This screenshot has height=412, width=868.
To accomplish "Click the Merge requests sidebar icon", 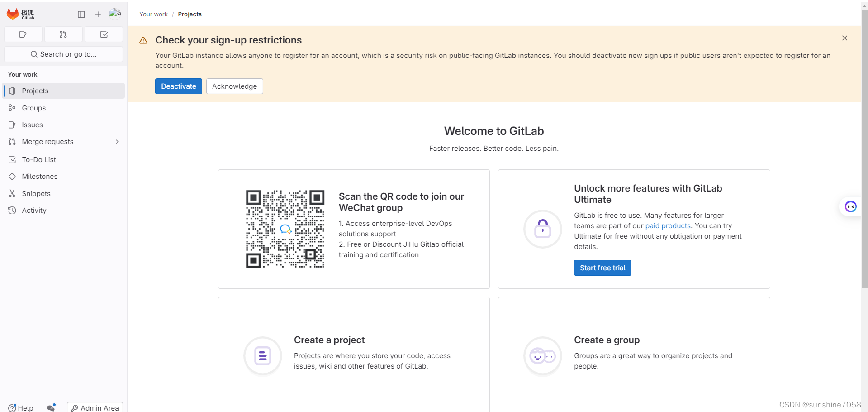I will [12, 142].
